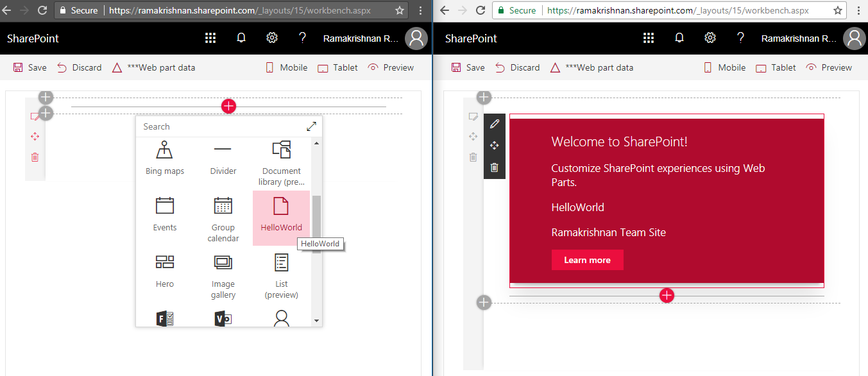868x376 pixels.
Task: Add the HelloWorld web part
Action: (x=281, y=218)
